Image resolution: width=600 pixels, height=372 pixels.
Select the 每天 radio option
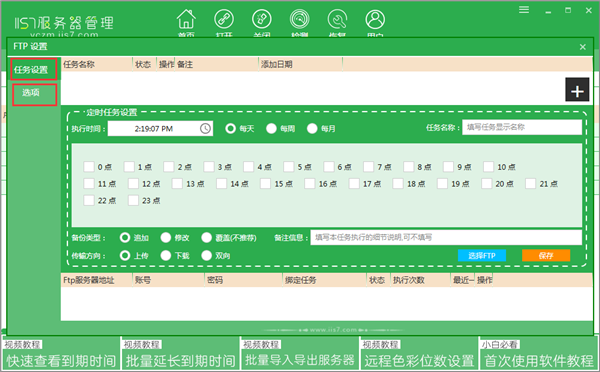(x=231, y=128)
